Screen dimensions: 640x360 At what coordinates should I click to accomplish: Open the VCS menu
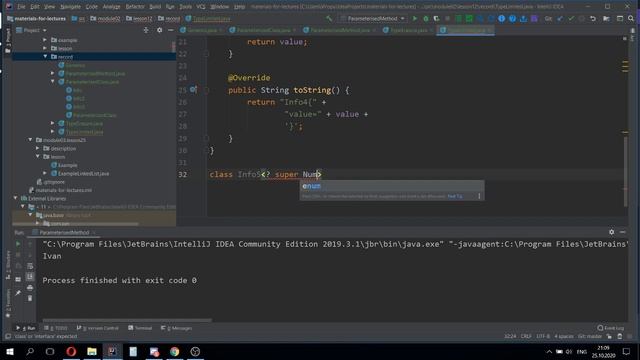click(201, 7)
